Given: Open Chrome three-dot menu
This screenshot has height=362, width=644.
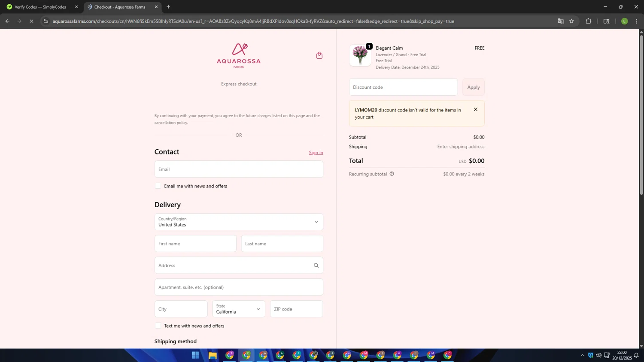Looking at the screenshot, I should point(636,21).
